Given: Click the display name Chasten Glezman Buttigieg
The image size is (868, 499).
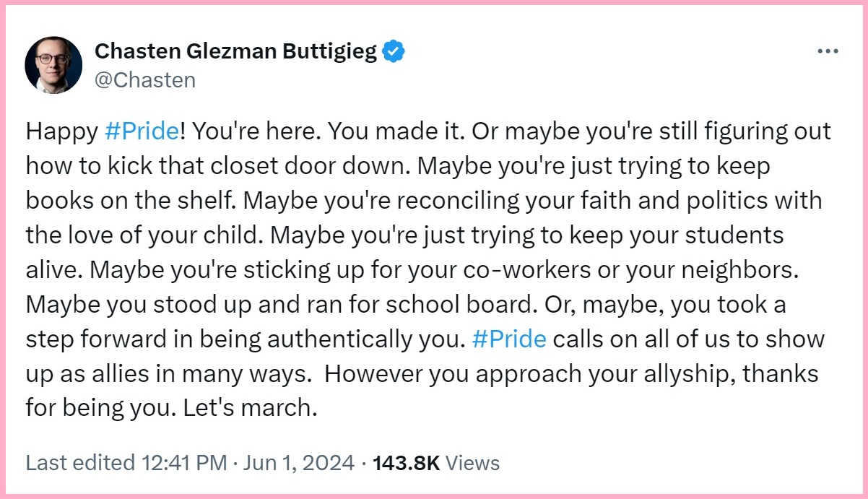Looking at the screenshot, I should 236,51.
